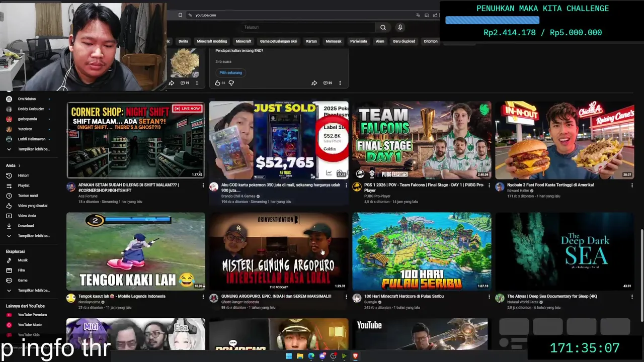Open the Windows Start menu
644x362 pixels.
[289, 356]
